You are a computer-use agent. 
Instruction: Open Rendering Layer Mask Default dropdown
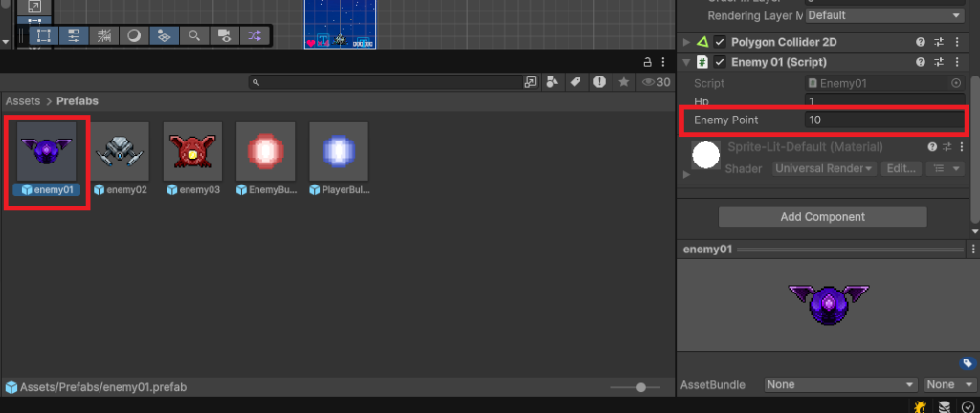pos(885,15)
